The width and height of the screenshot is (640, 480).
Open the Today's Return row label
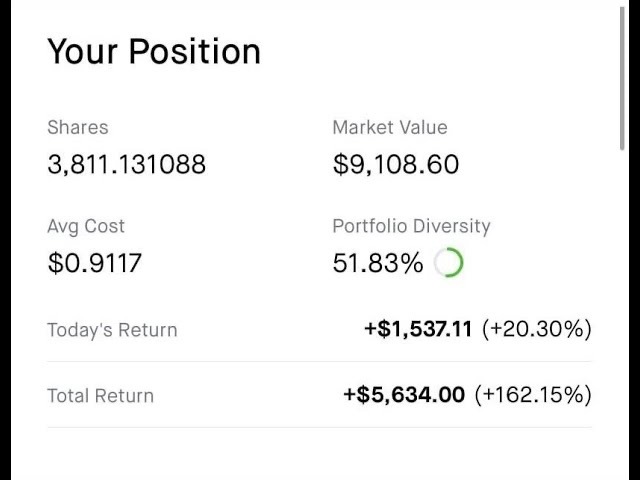click(112, 330)
